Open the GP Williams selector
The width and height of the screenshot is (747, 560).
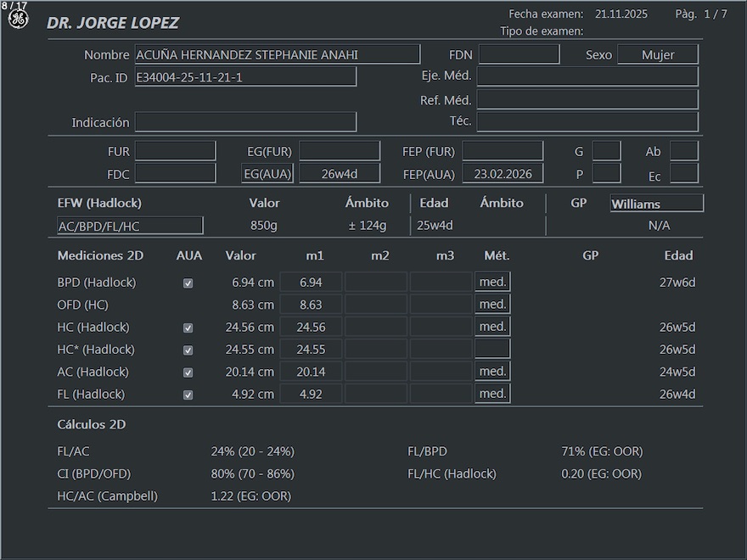pos(656,204)
